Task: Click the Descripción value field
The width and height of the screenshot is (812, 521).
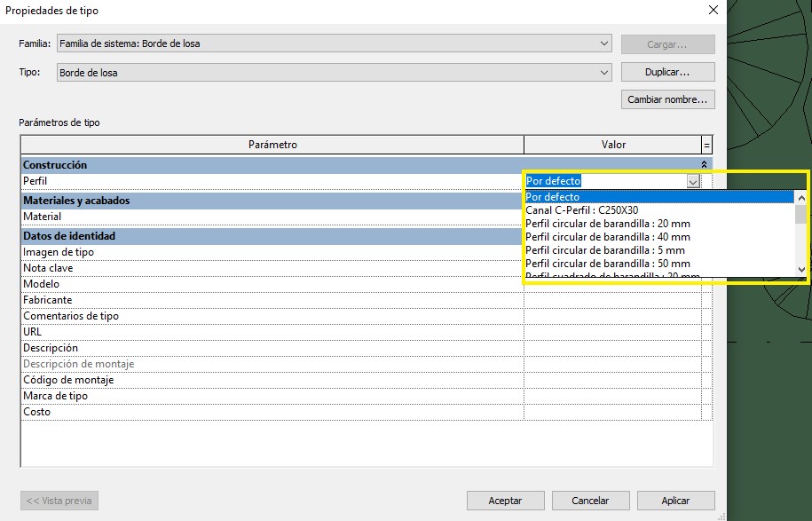Action: 612,348
